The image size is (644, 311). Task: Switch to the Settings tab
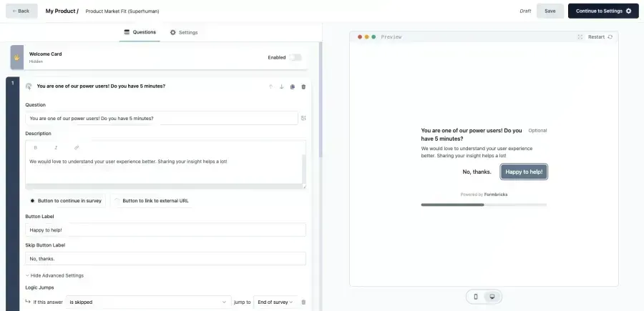click(184, 32)
